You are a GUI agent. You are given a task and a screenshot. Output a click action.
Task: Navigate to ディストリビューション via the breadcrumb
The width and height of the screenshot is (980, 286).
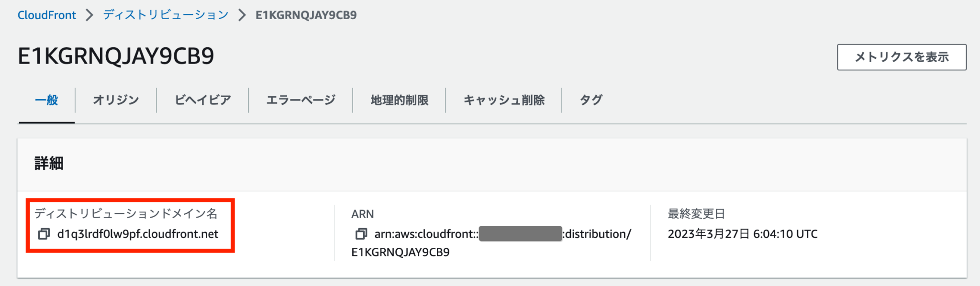tap(164, 14)
